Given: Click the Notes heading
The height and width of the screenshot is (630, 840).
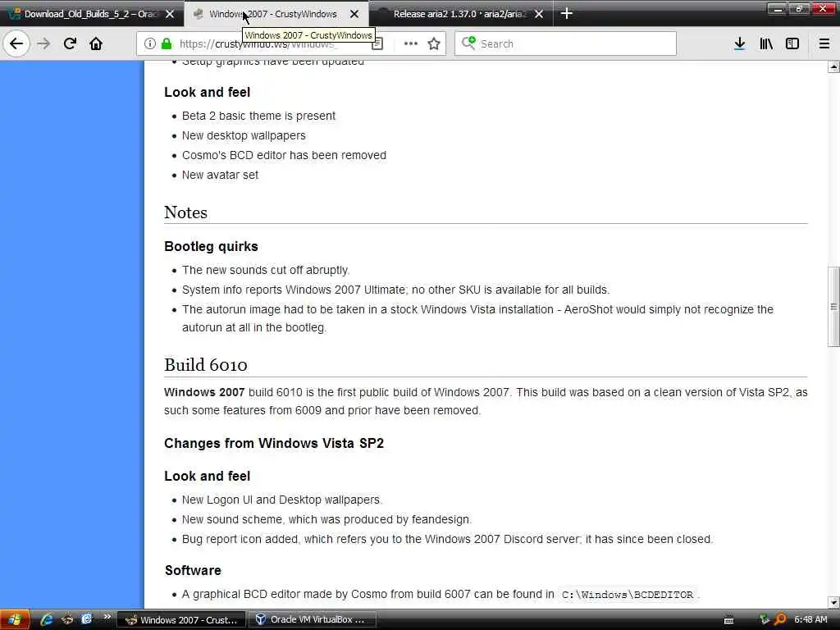Looking at the screenshot, I should 185,212.
